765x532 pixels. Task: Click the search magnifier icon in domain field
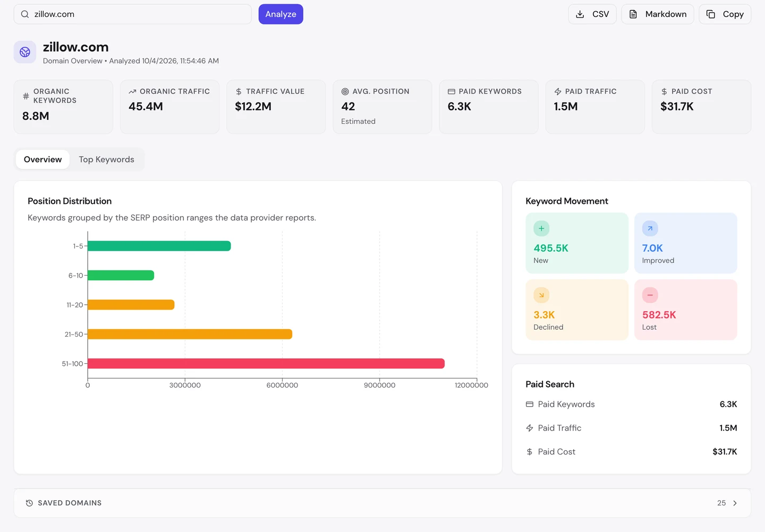[x=25, y=14]
